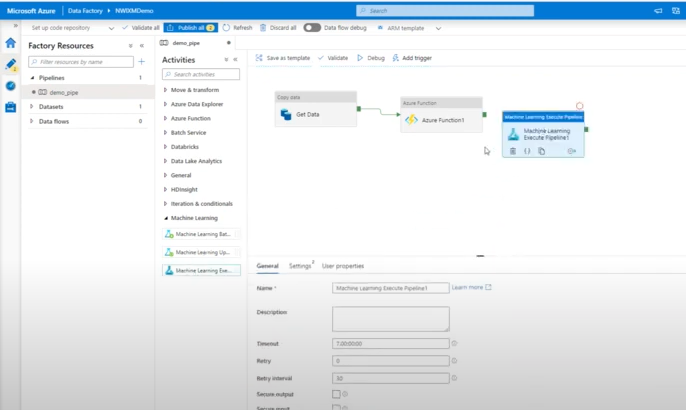Viewport: 686px width, 410px height.
Task: Click the clone copy icon on ML activity
Action: [x=542, y=151]
